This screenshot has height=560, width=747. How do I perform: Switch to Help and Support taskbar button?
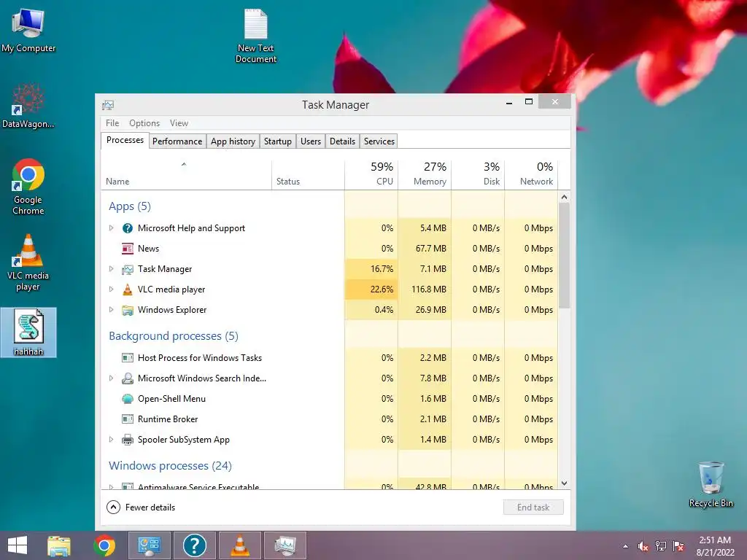click(194, 545)
